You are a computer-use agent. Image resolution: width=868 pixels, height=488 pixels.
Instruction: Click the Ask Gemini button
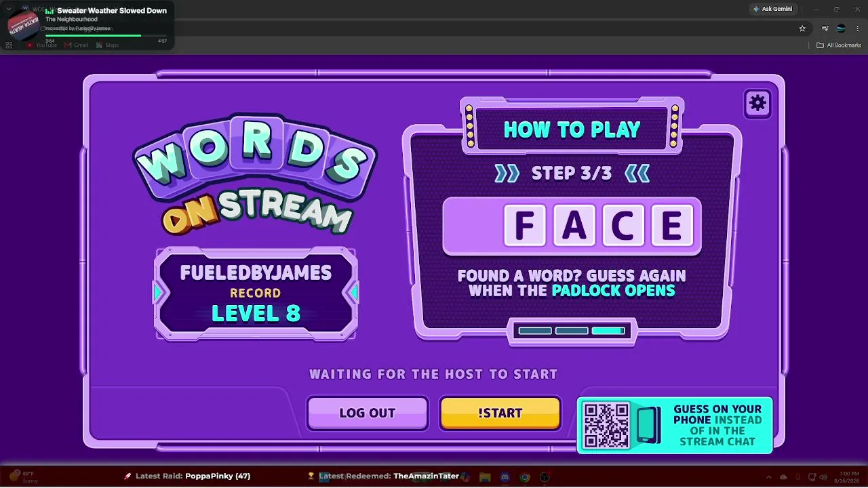[x=772, y=9]
